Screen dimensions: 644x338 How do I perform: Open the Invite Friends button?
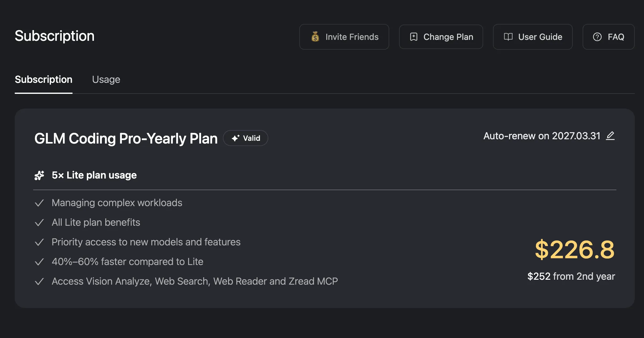coord(344,37)
